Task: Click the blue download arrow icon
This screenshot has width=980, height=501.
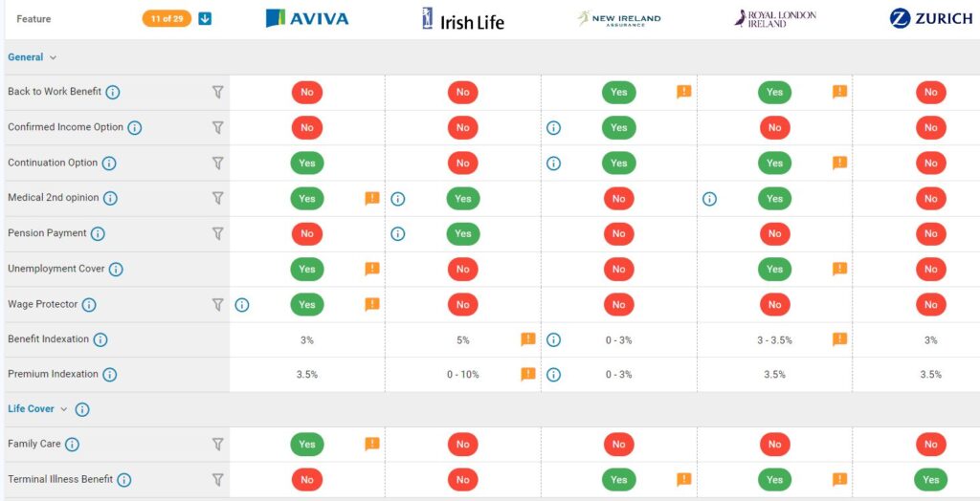Action: [205, 18]
